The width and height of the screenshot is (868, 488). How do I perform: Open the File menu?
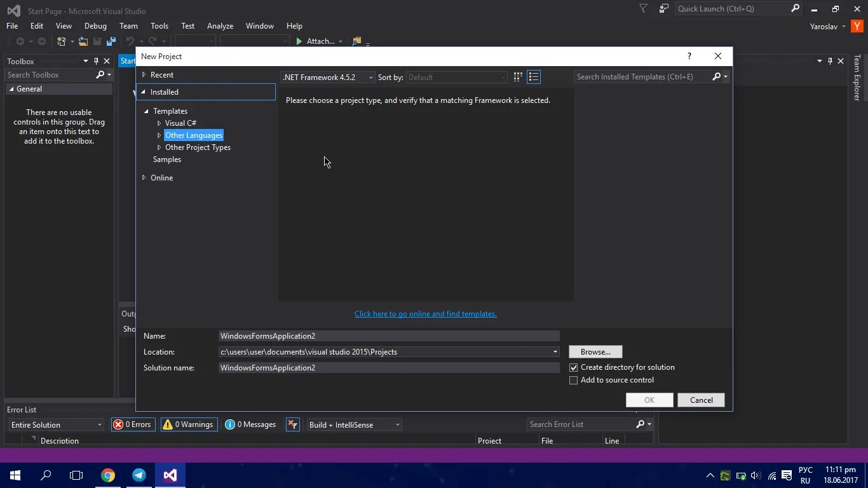point(12,26)
